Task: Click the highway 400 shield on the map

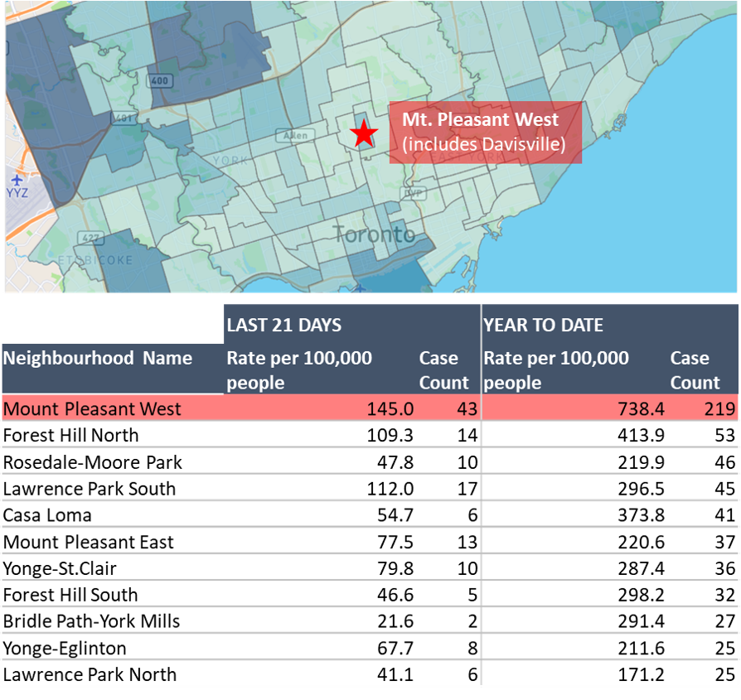Action: pyautogui.click(x=160, y=81)
